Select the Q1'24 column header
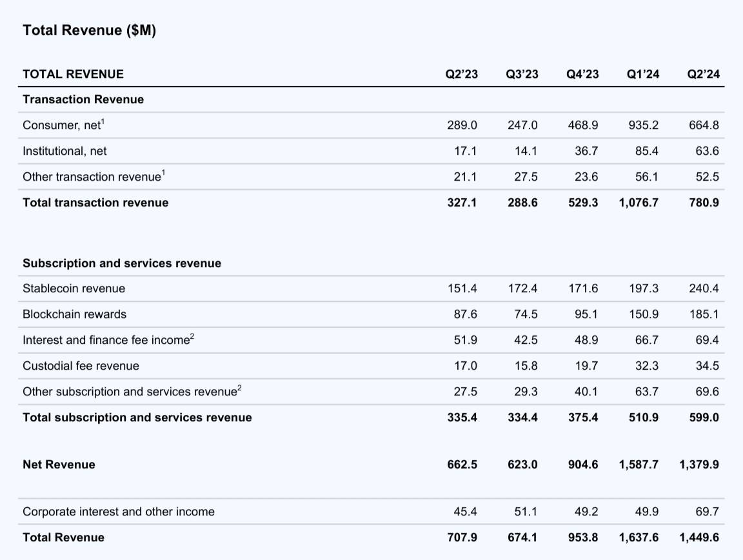The height and width of the screenshot is (560, 743). tap(643, 74)
